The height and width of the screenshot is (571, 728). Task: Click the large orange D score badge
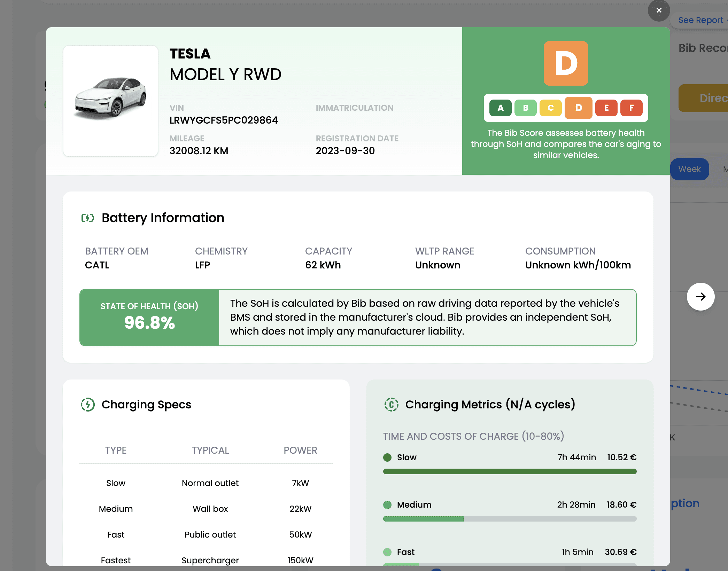[566, 63]
